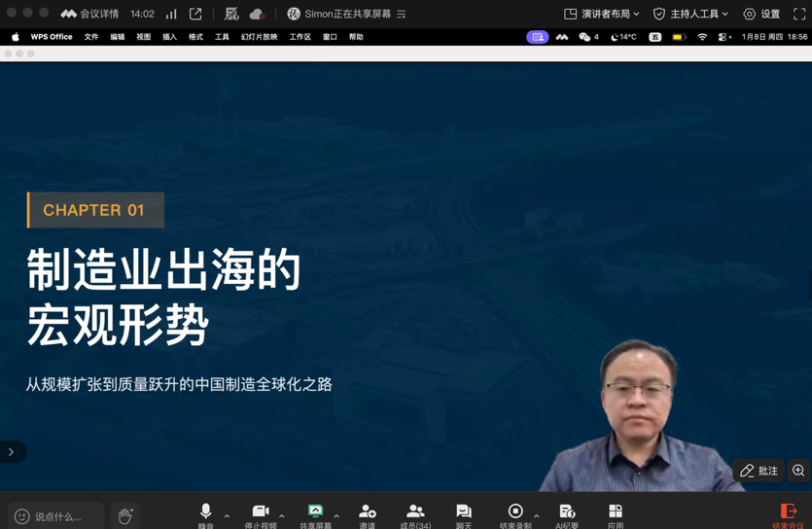812x529 pixels.
Task: Open the presenter layout dropdown
Action: [602, 14]
